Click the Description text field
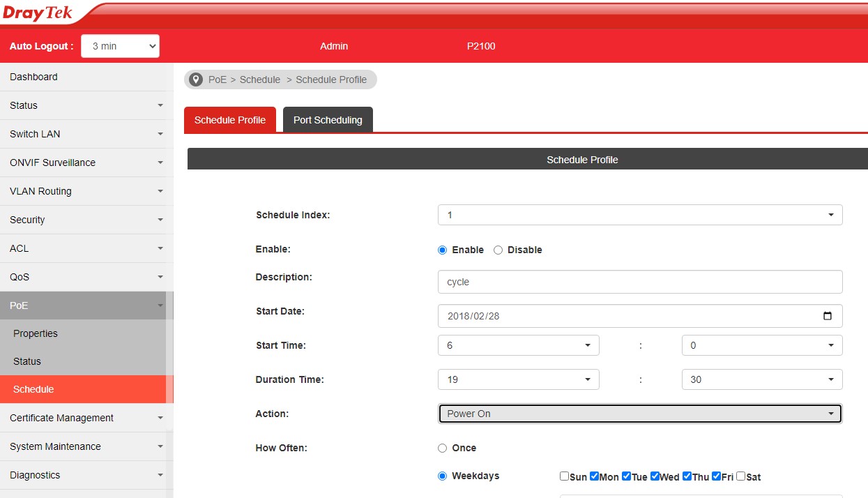868x498 pixels. tap(639, 282)
